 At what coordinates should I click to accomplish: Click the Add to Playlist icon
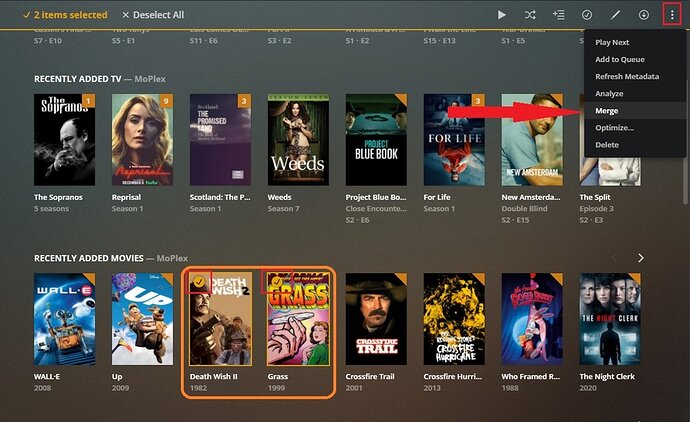click(558, 15)
